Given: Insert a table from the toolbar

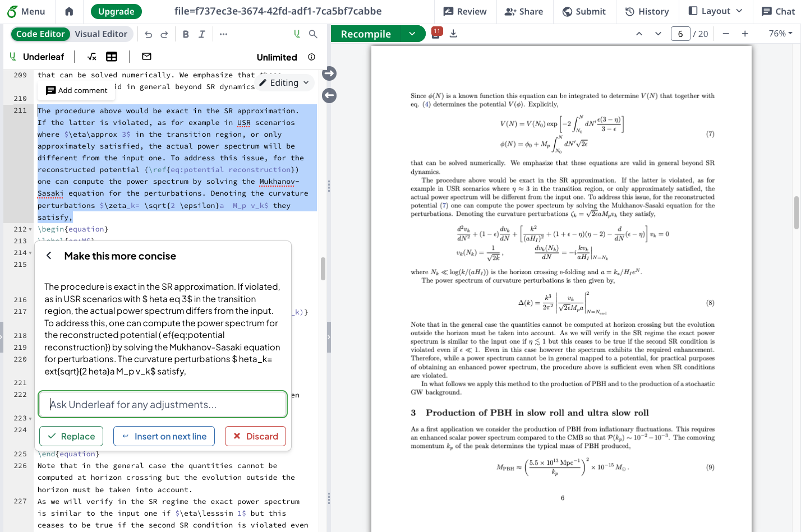Looking at the screenshot, I should [112, 57].
